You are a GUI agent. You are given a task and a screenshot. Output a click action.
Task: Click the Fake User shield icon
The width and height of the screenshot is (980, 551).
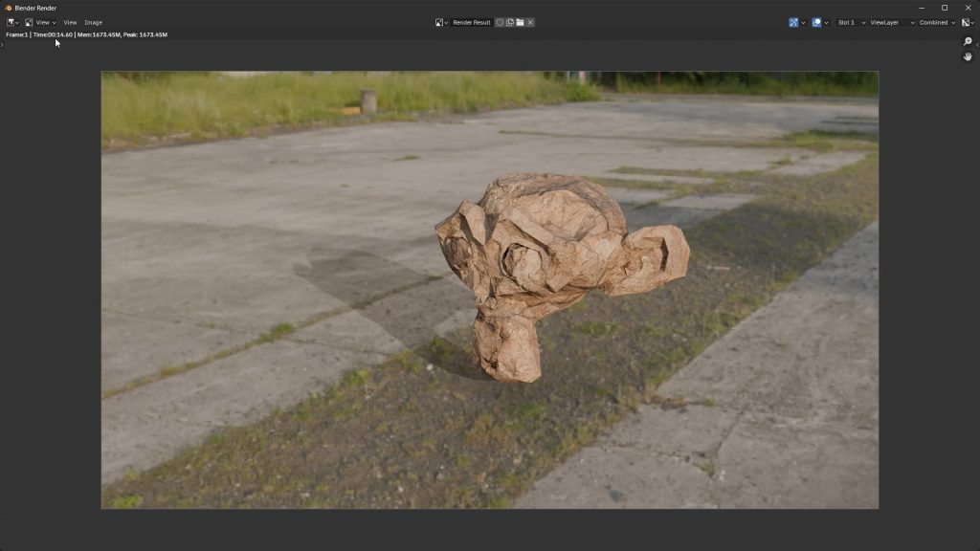tap(500, 22)
